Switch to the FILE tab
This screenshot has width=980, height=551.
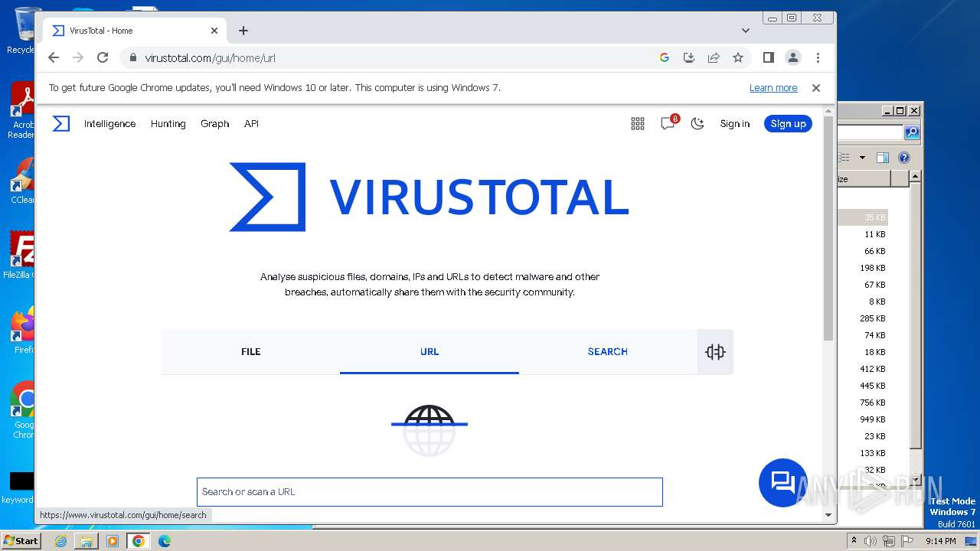click(250, 351)
